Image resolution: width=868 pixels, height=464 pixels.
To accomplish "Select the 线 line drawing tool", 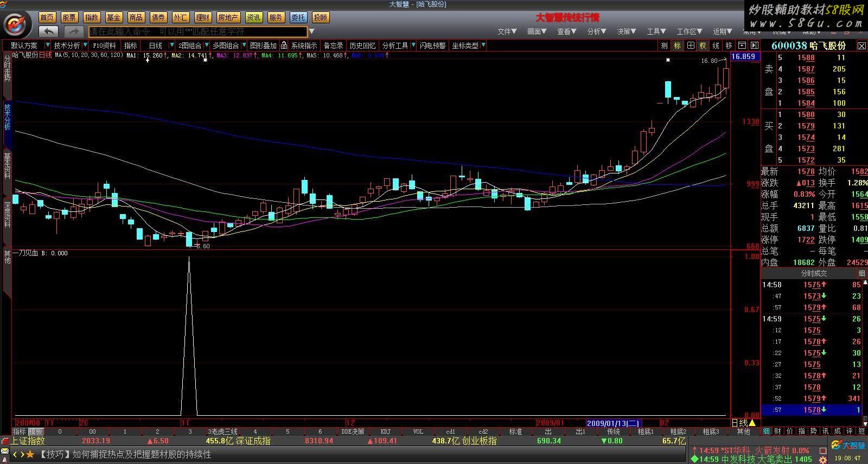I will point(716,46).
